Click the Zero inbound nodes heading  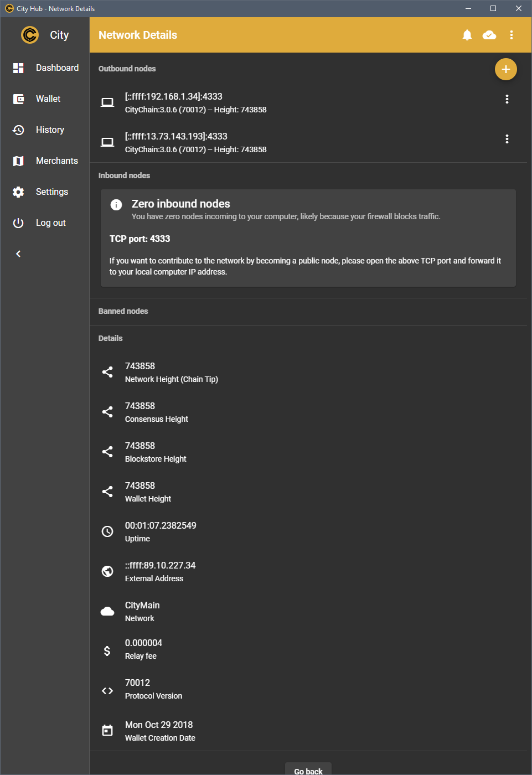pos(181,204)
